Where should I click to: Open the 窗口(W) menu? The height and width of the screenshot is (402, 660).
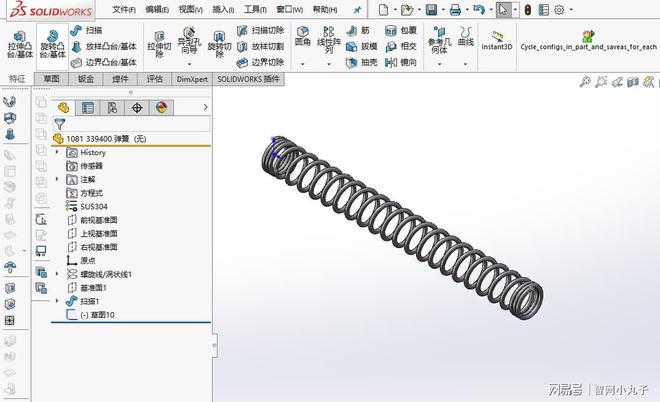click(x=289, y=9)
